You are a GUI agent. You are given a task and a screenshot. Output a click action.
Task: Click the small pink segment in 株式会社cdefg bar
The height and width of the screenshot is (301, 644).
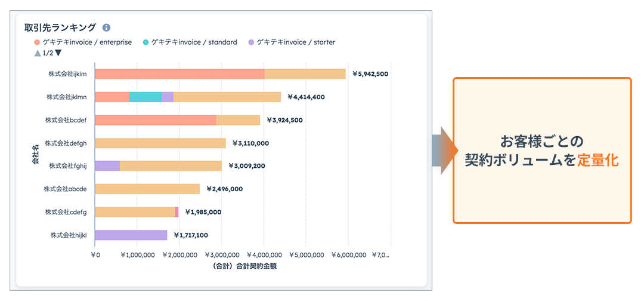pyautogui.click(x=177, y=212)
